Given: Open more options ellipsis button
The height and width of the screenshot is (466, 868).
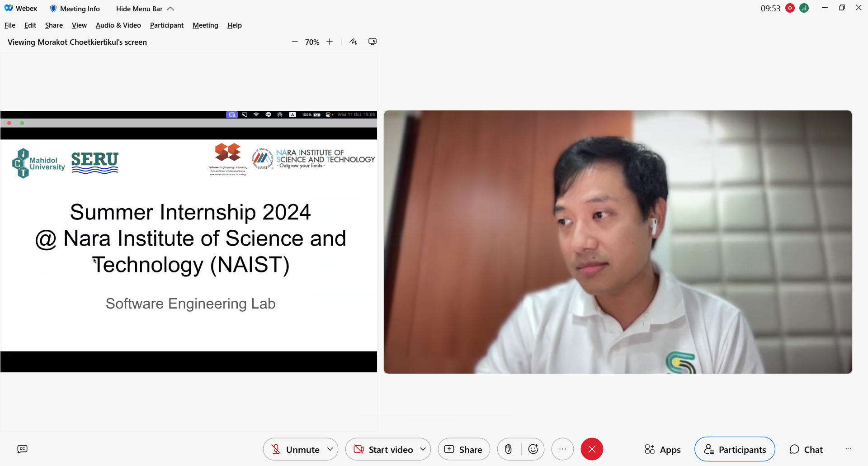Looking at the screenshot, I should coord(562,449).
